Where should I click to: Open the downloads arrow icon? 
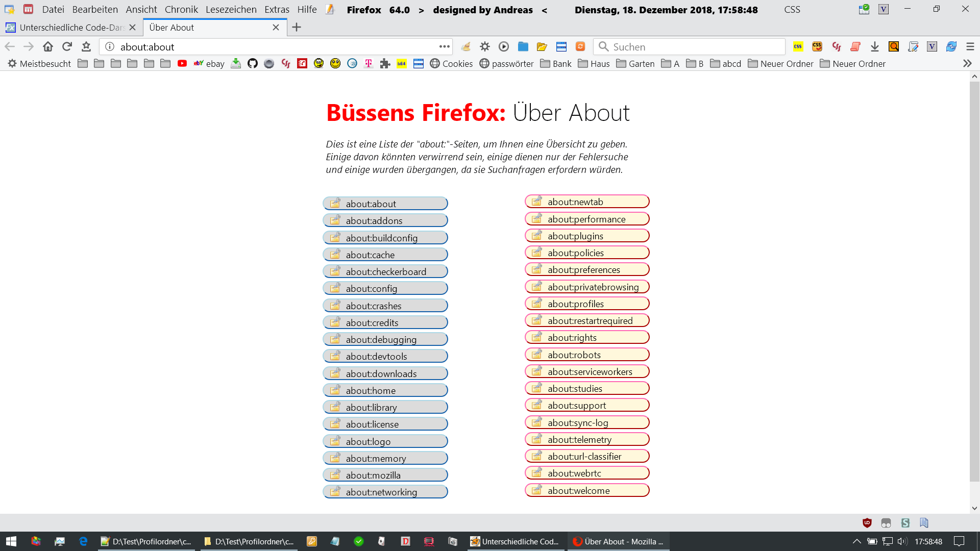coord(874,46)
